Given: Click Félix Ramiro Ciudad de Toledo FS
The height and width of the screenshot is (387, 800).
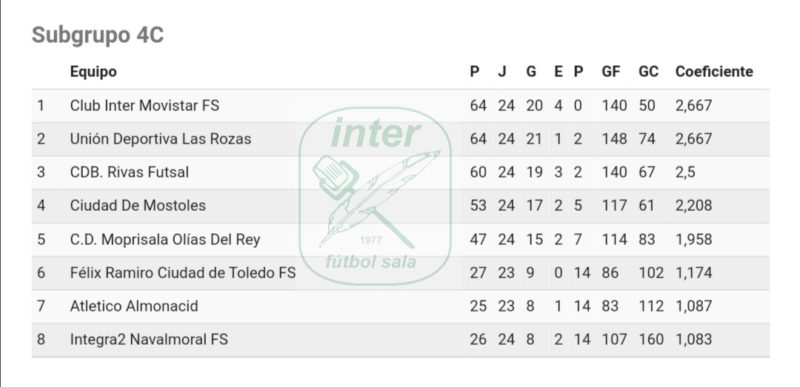Looking at the screenshot, I should pyautogui.click(x=183, y=272).
